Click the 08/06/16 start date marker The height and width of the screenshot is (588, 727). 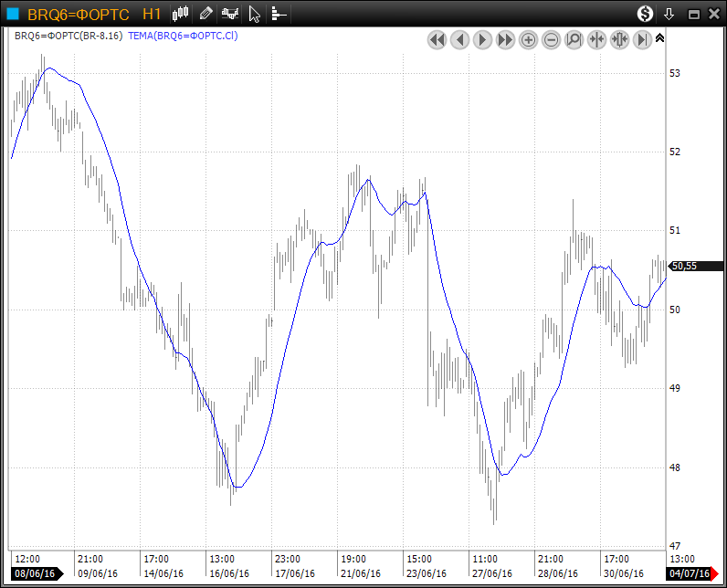click(x=35, y=573)
